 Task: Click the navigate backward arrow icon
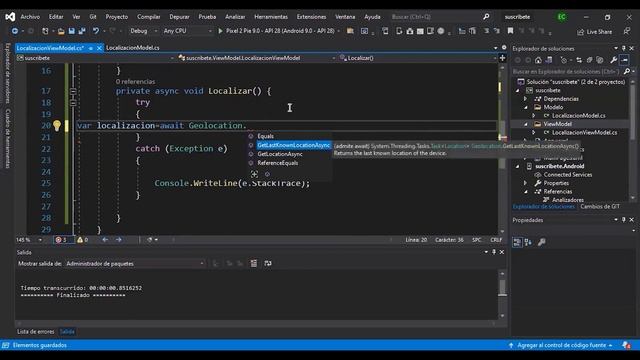[x=15, y=31]
